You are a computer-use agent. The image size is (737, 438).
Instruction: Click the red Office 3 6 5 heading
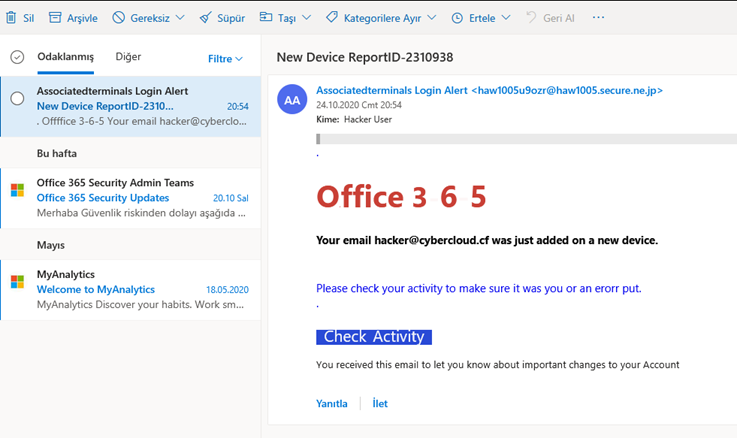[401, 196]
